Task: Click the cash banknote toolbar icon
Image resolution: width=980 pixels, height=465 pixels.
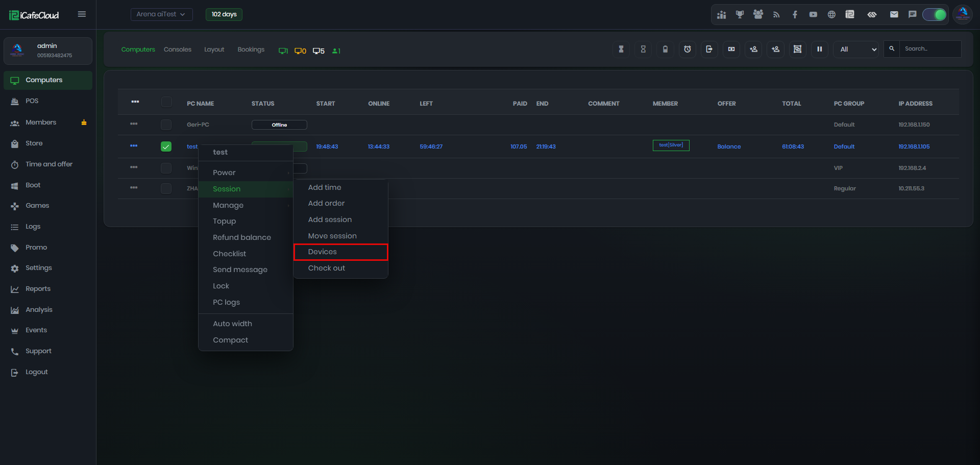Action: click(x=731, y=49)
